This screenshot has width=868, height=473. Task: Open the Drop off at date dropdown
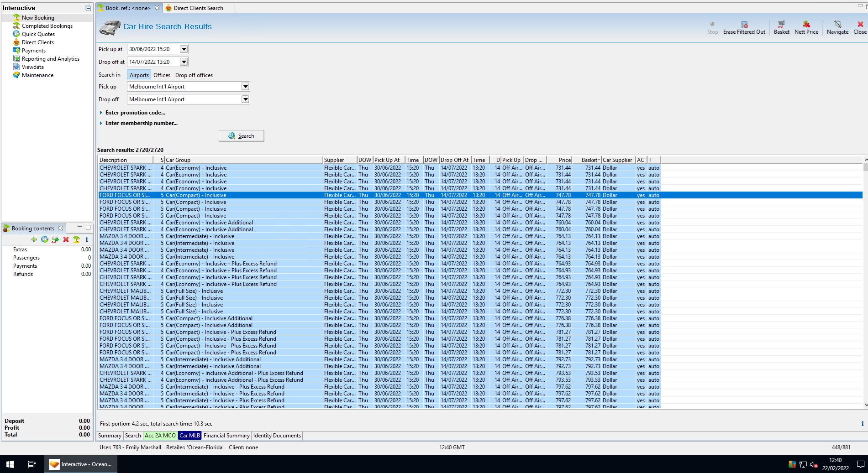184,62
